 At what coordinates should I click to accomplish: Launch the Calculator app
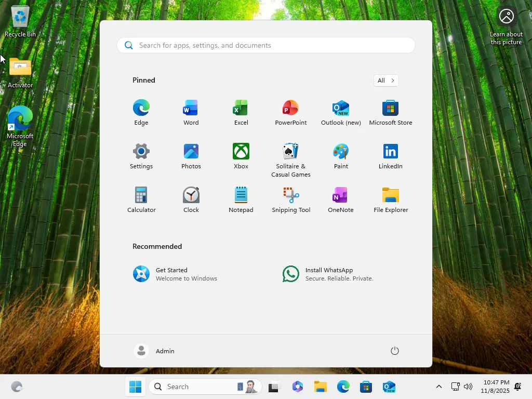click(x=141, y=200)
